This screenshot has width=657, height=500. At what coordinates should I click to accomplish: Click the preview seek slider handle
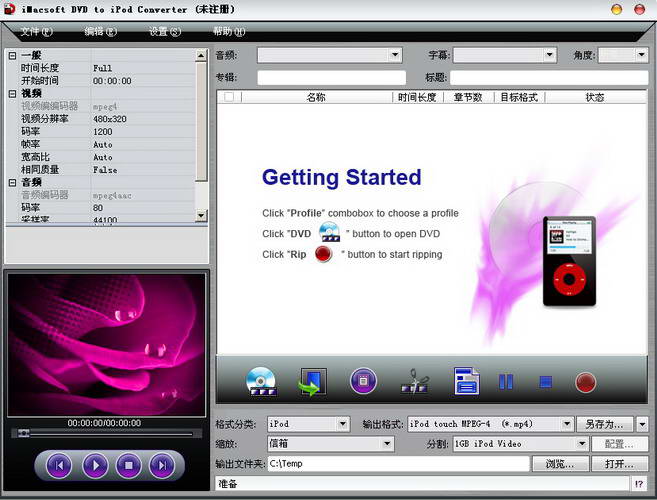[x=24, y=433]
